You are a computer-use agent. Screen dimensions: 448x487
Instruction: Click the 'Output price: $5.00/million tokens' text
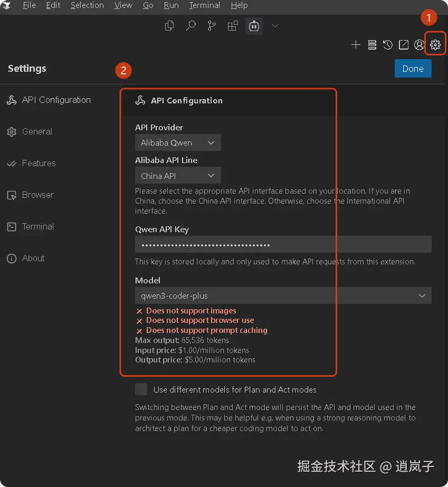pos(195,360)
